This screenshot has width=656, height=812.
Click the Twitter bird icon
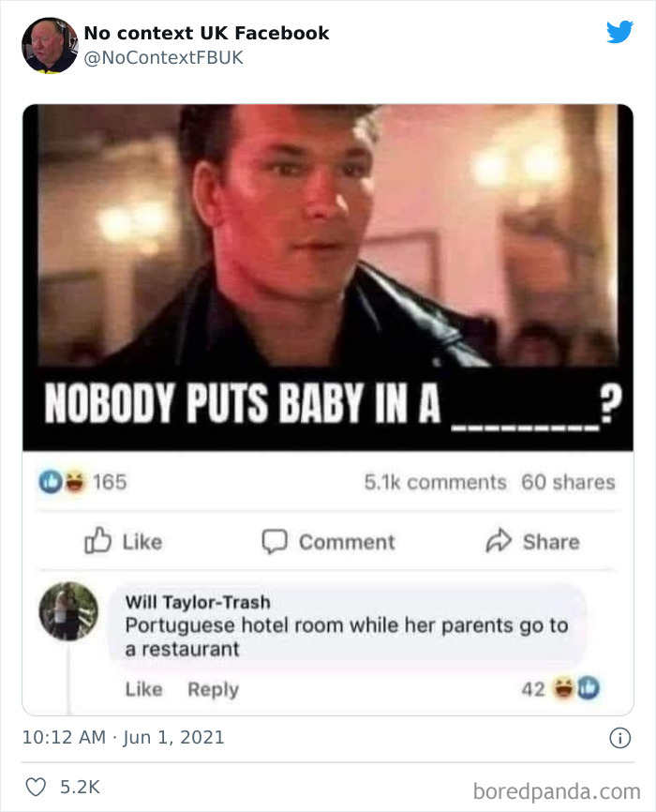619,32
